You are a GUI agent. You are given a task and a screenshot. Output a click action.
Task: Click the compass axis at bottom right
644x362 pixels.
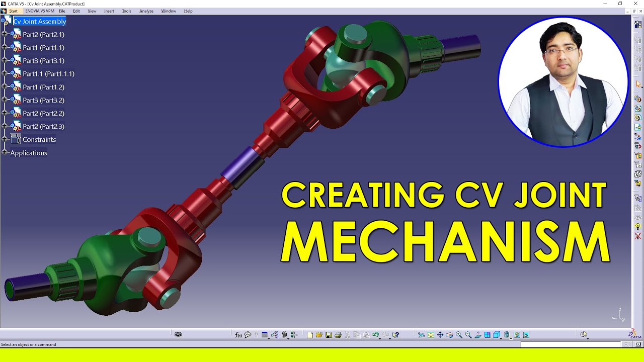click(x=618, y=315)
